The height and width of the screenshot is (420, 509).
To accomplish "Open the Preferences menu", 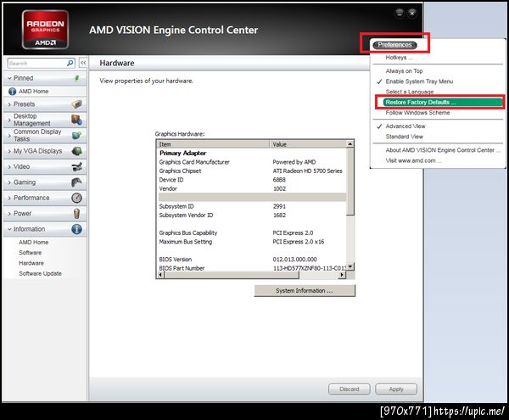I will 394,45.
